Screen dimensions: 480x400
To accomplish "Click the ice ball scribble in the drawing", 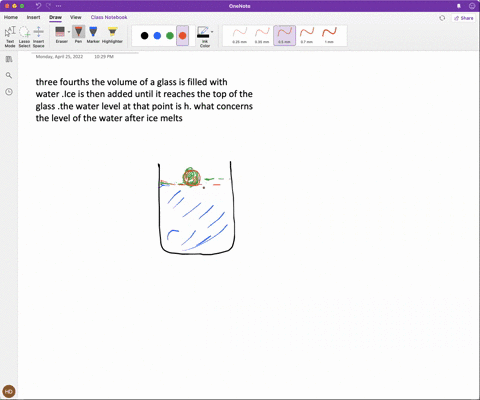I will 191,177.
